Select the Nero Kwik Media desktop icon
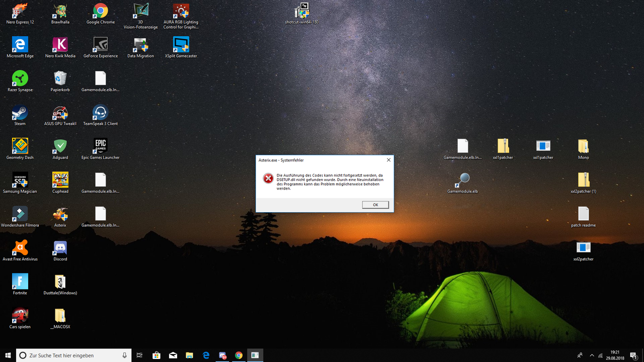The height and width of the screenshot is (362, 644). (x=60, y=47)
